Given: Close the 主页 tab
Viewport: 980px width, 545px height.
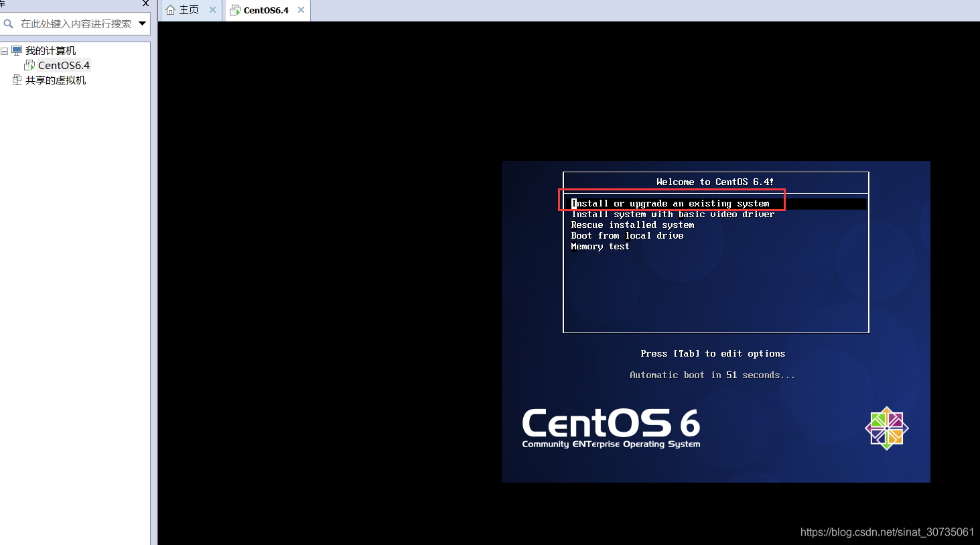Looking at the screenshot, I should tap(212, 10).
